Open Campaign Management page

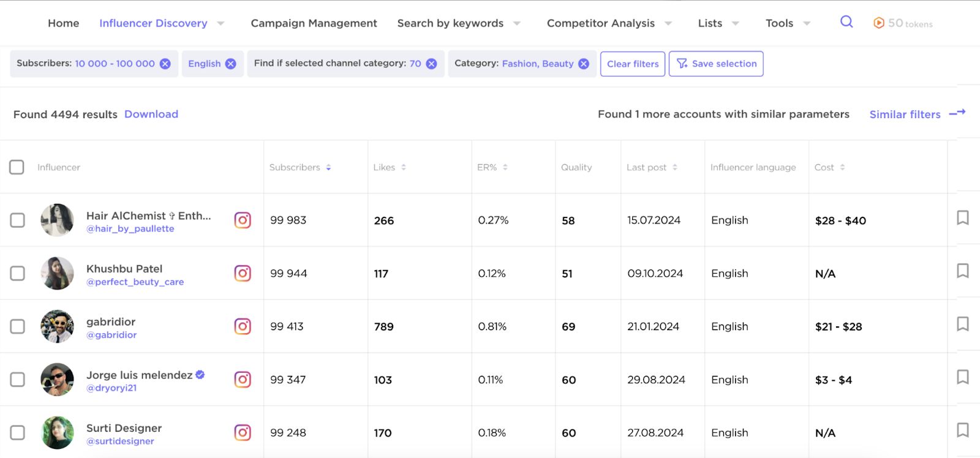coord(314,23)
